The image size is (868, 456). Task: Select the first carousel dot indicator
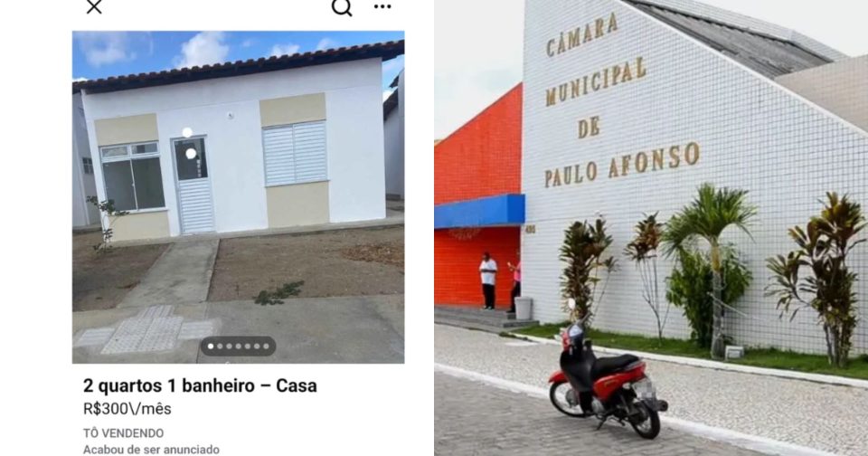211,347
